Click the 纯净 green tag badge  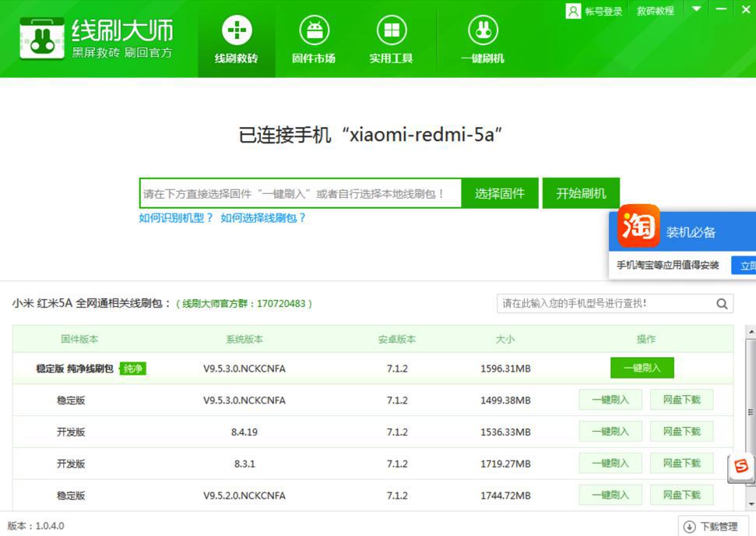pyautogui.click(x=132, y=368)
